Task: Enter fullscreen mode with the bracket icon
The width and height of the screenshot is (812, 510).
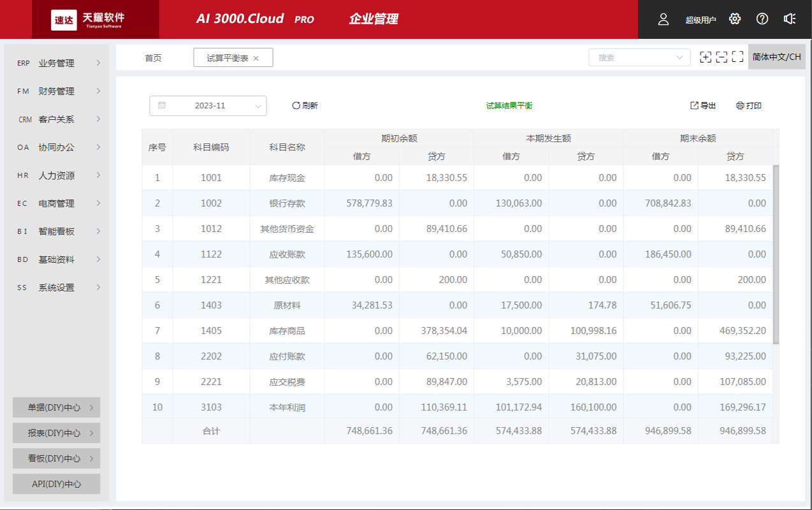Action: 739,57
